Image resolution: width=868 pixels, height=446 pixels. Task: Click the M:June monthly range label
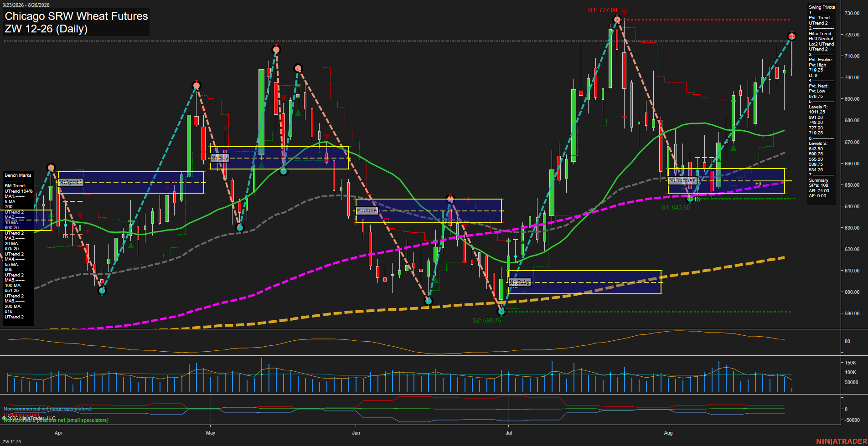pos(367,210)
